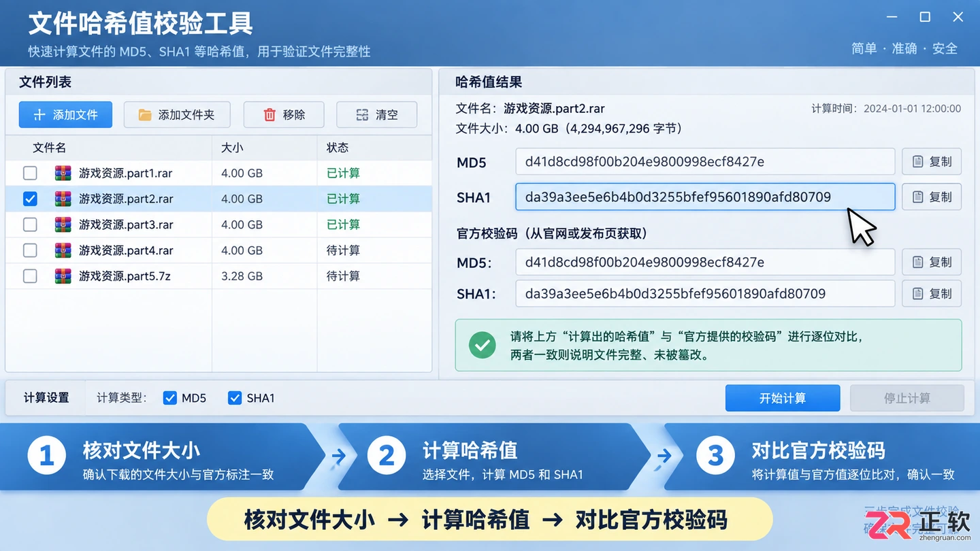This screenshot has width=980, height=551.
Task: Click the 文件名 column header
Action: pos(49,148)
